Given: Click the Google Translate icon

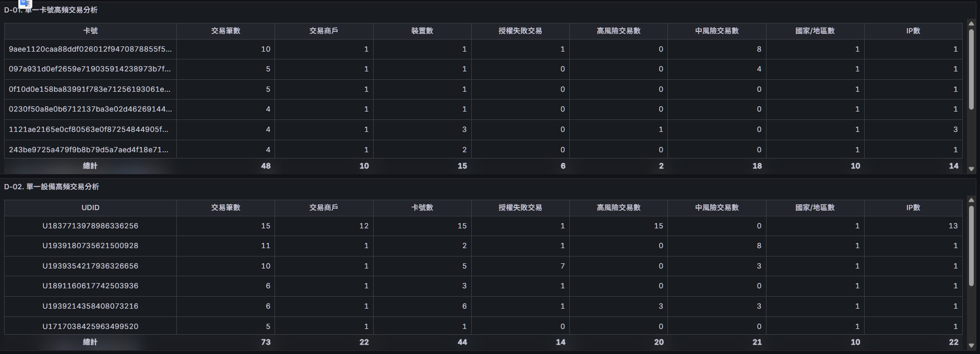Looking at the screenshot, I should (x=26, y=3).
